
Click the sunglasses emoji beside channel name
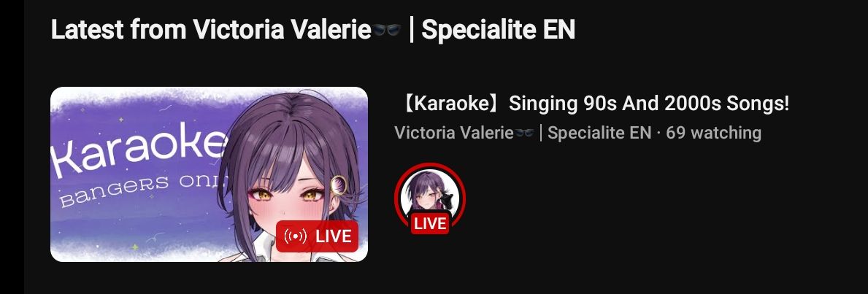pos(523,133)
